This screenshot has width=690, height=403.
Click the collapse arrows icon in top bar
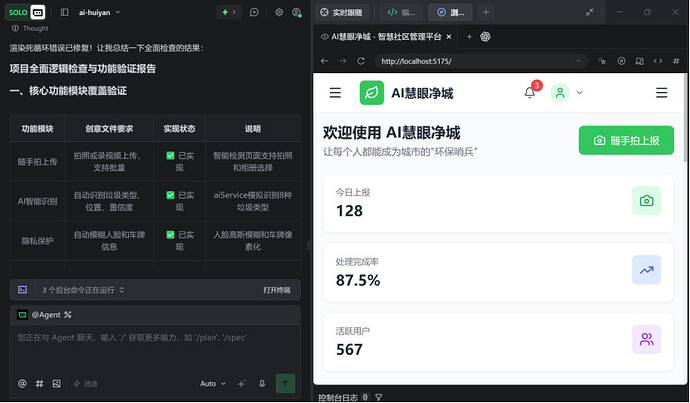point(590,12)
